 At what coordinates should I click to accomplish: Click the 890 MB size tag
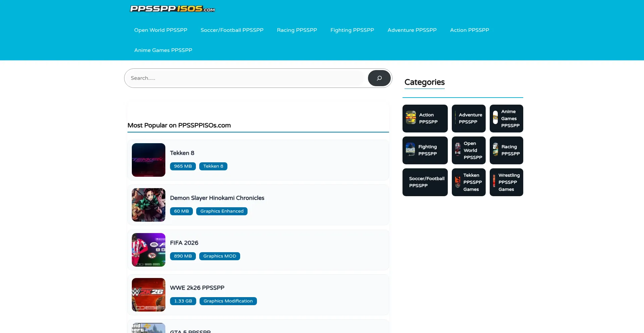pyautogui.click(x=183, y=256)
